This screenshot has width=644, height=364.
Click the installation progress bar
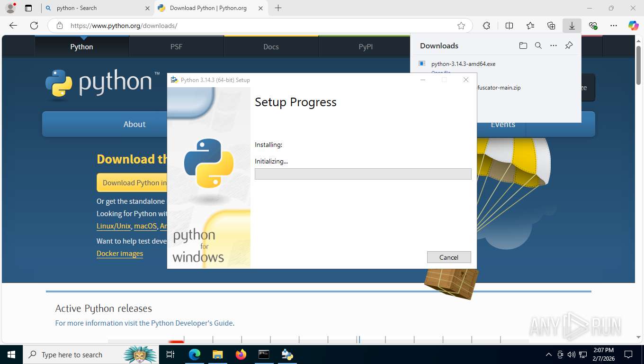point(363,174)
